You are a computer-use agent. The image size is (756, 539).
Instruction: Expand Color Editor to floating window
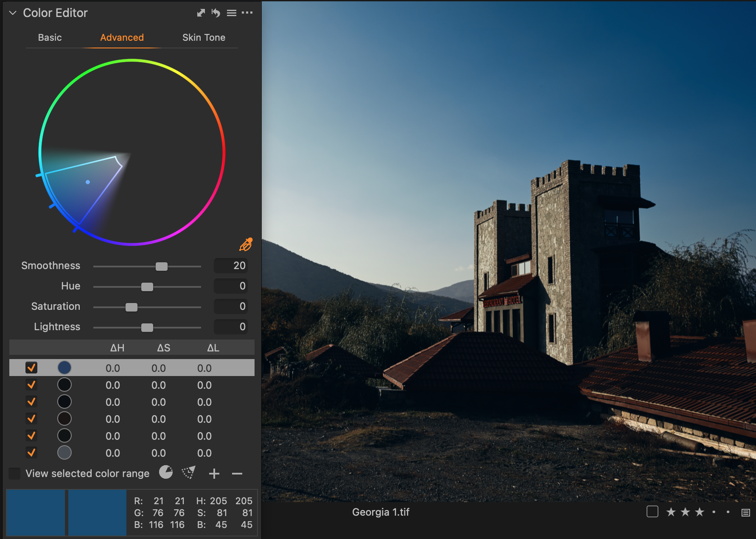[x=200, y=13]
